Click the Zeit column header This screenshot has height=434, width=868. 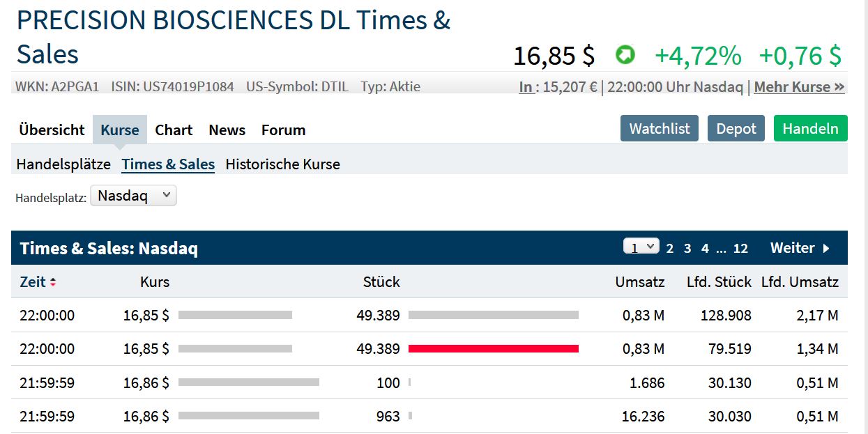pyautogui.click(x=33, y=282)
